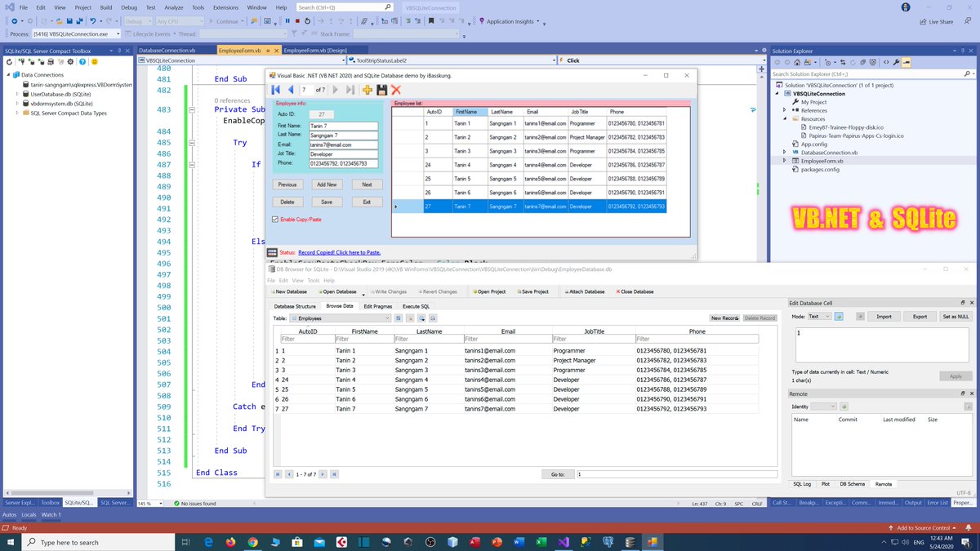This screenshot has height=551, width=980.
Task: Open Extensions menu in Visual Studio
Action: click(226, 7)
